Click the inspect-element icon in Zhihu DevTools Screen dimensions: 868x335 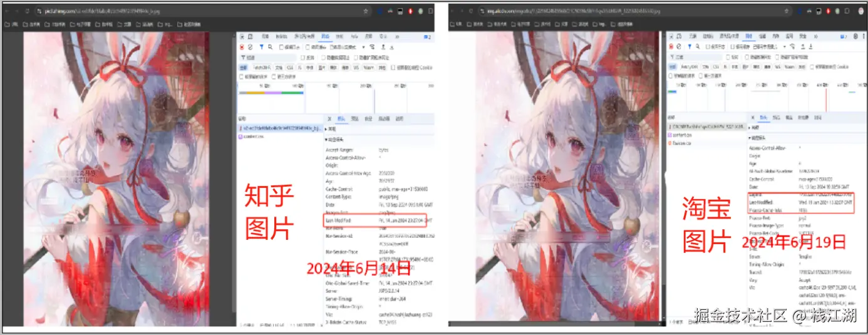pos(242,36)
